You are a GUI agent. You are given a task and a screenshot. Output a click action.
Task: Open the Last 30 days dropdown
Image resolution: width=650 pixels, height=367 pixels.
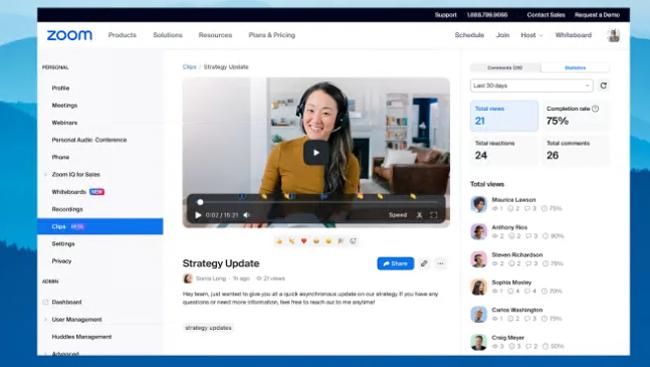pyautogui.click(x=531, y=85)
